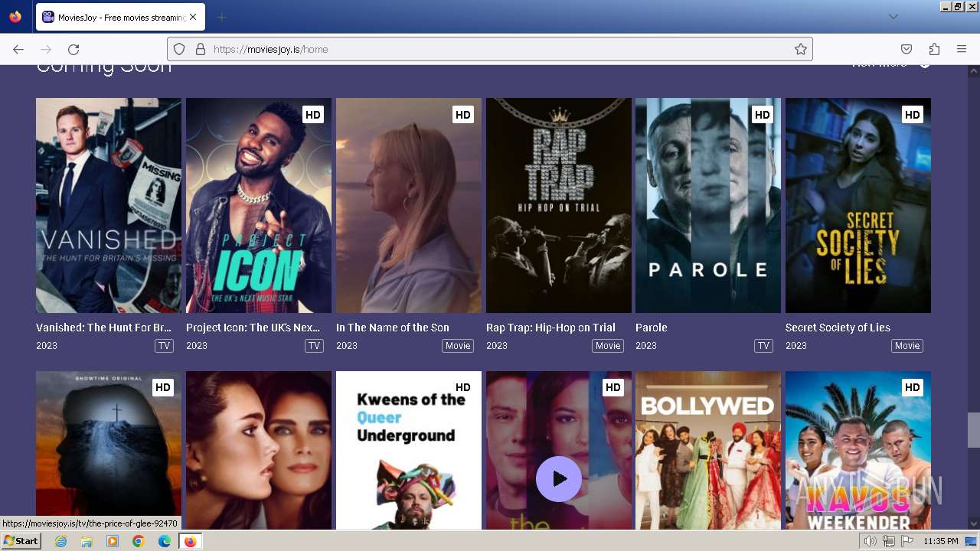Open the Vanished poster thumbnail
Viewport: 980px width, 551px height.
click(109, 205)
